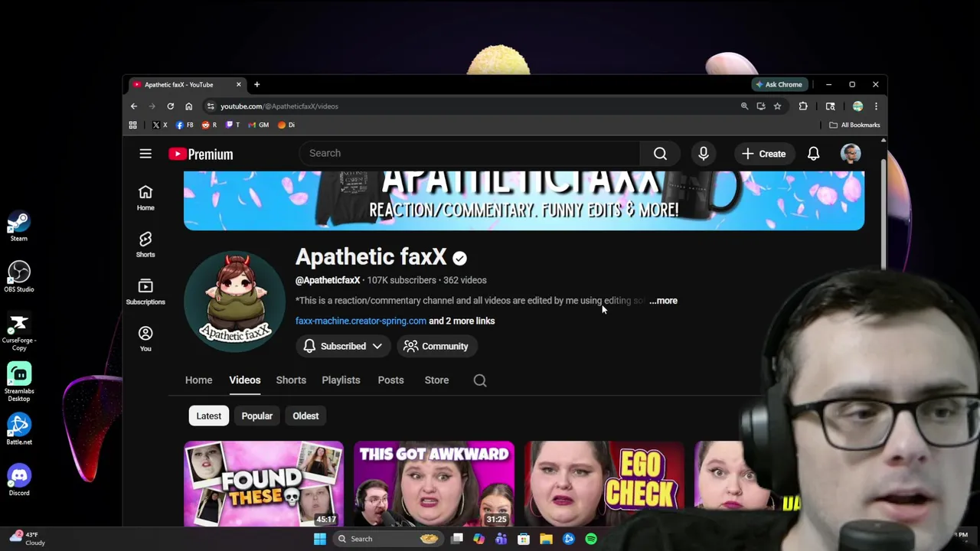Open Battle.net desktop shortcut

point(19,429)
